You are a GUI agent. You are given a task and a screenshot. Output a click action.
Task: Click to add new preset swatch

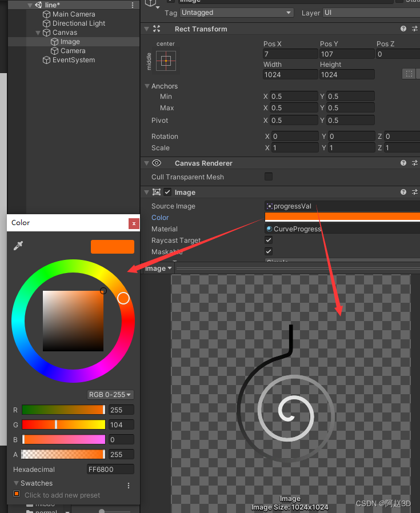(17, 494)
